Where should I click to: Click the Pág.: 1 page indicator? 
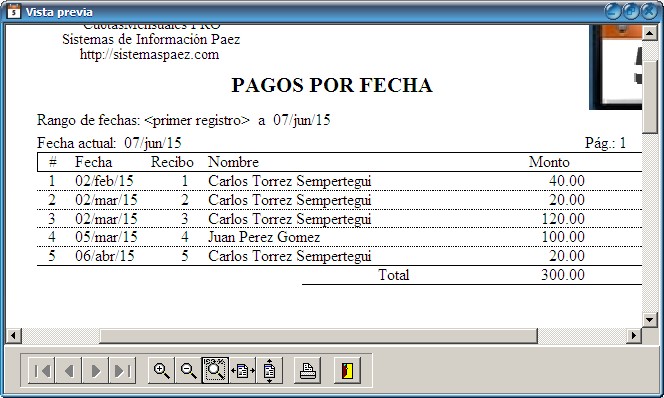606,143
